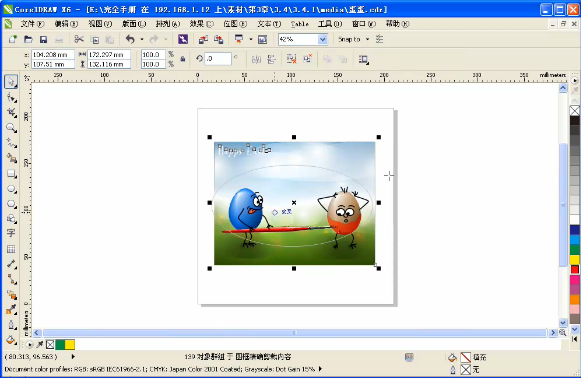Screen dimensions: 581x378
Task: Select the Crop tool
Action: (11, 113)
